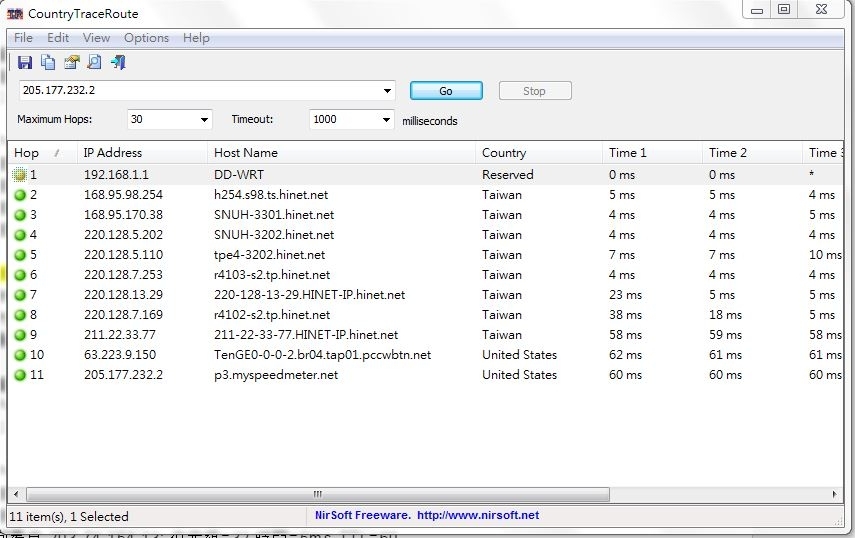Select host SNUH-3202.hinet.net

[274, 235]
